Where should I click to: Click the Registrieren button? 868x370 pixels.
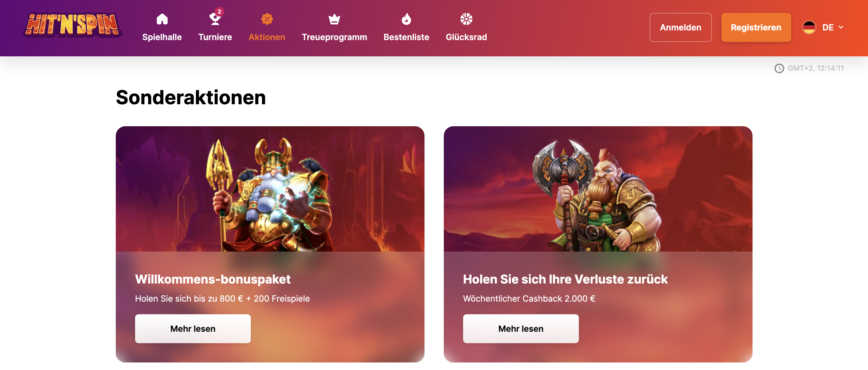click(756, 27)
